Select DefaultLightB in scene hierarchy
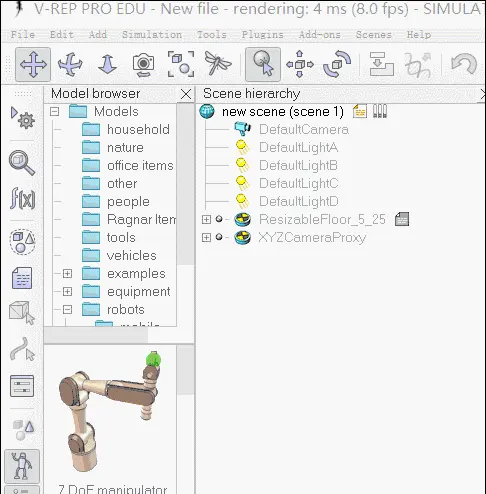 click(298, 165)
